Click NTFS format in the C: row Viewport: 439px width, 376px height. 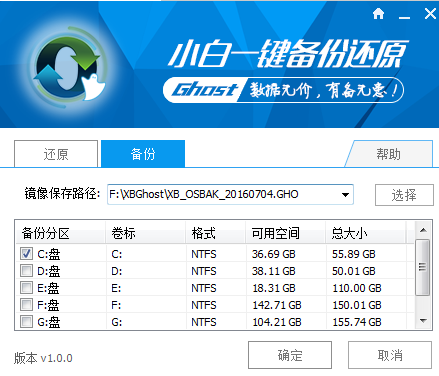204,254
